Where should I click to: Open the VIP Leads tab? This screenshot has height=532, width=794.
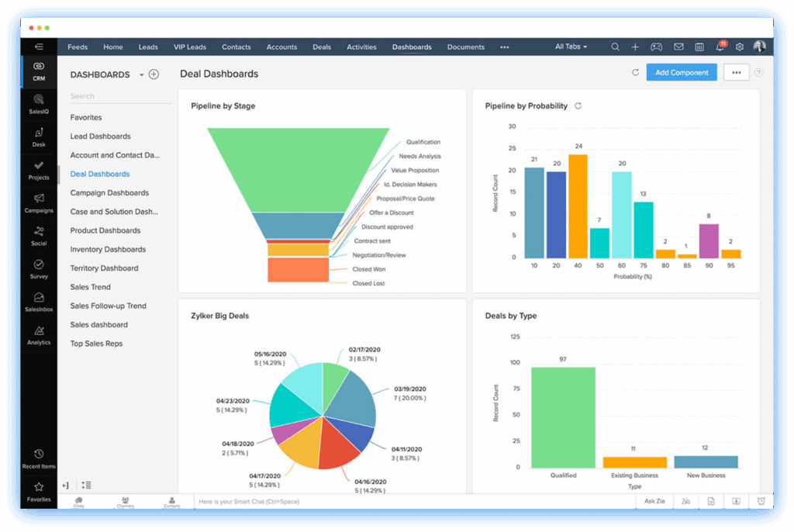coord(190,47)
